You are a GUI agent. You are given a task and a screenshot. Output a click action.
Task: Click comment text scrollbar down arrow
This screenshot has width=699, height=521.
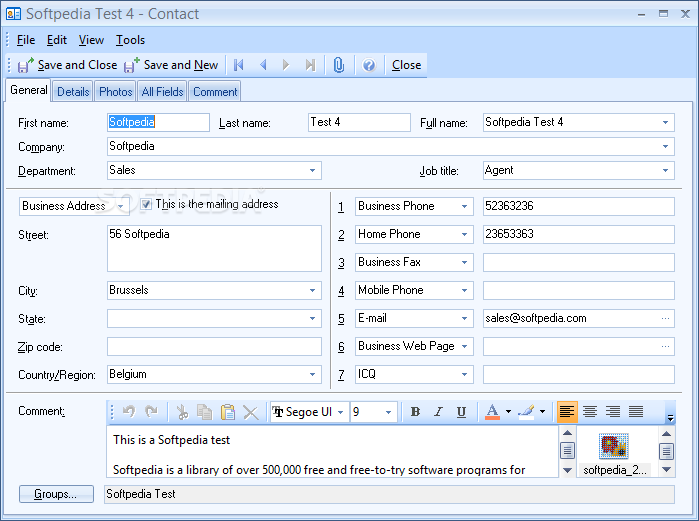point(567,470)
